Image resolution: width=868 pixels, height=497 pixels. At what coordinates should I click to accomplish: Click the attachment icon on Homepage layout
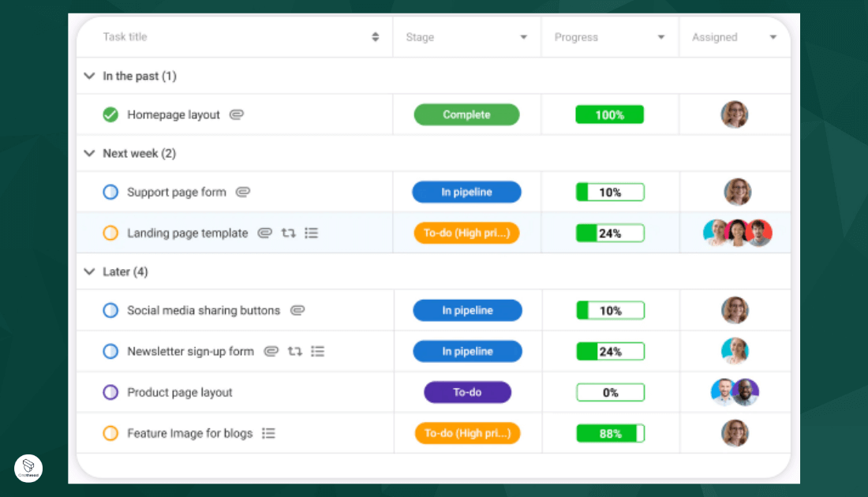click(237, 114)
